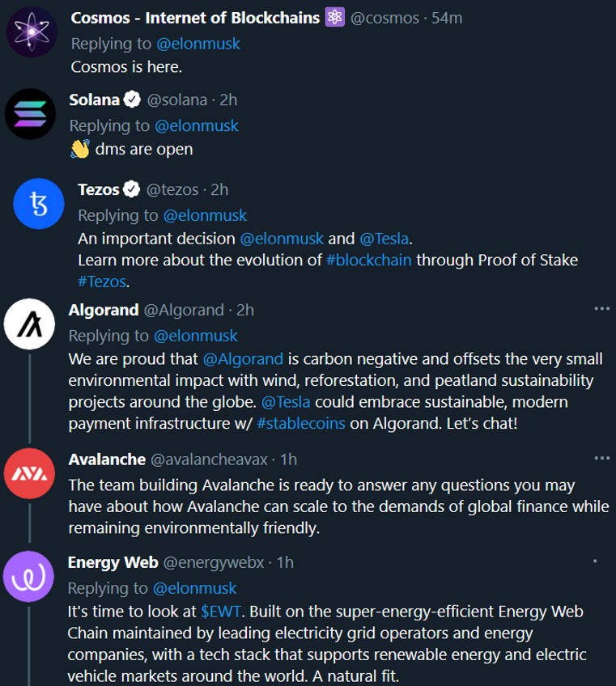Click the Cosmos purple atom badge
The width and height of the screenshot is (616, 686).
(x=334, y=18)
